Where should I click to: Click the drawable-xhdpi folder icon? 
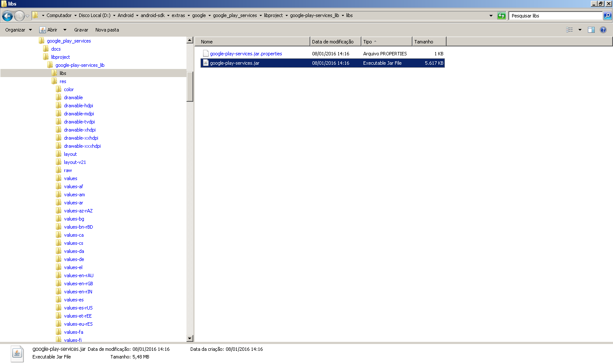[x=59, y=130]
